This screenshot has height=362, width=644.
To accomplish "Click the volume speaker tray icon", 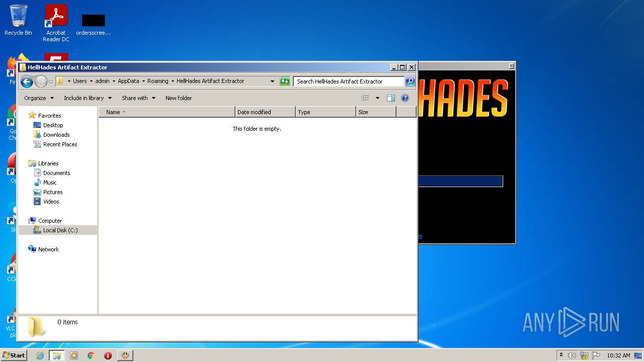I will coord(572,355).
